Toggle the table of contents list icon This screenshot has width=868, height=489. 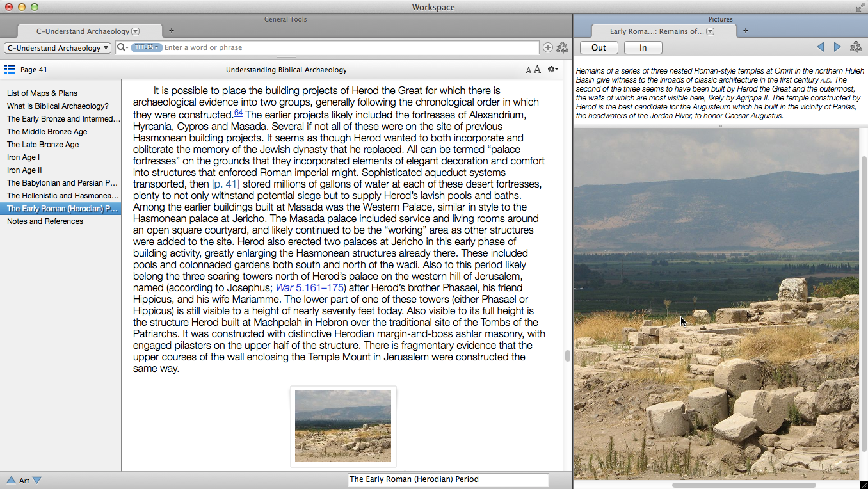click(10, 70)
